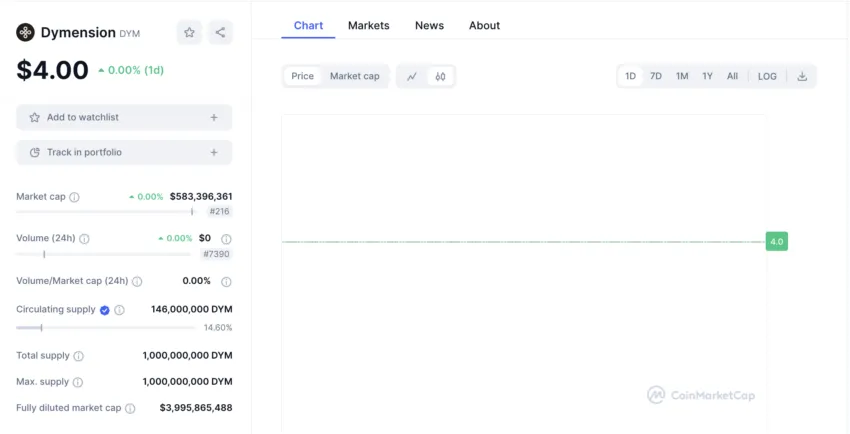Select the Price chart toggle
Image resolution: width=850 pixels, height=434 pixels.
pos(302,76)
